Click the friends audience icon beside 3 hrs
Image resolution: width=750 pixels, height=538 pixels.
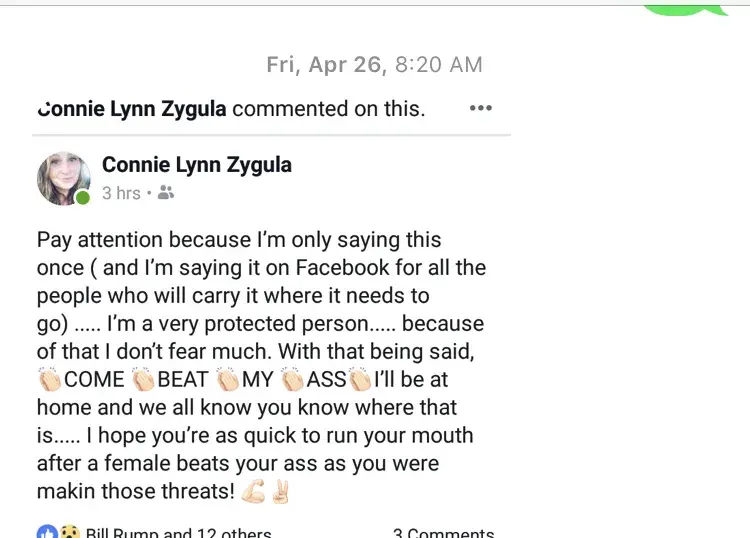166,193
